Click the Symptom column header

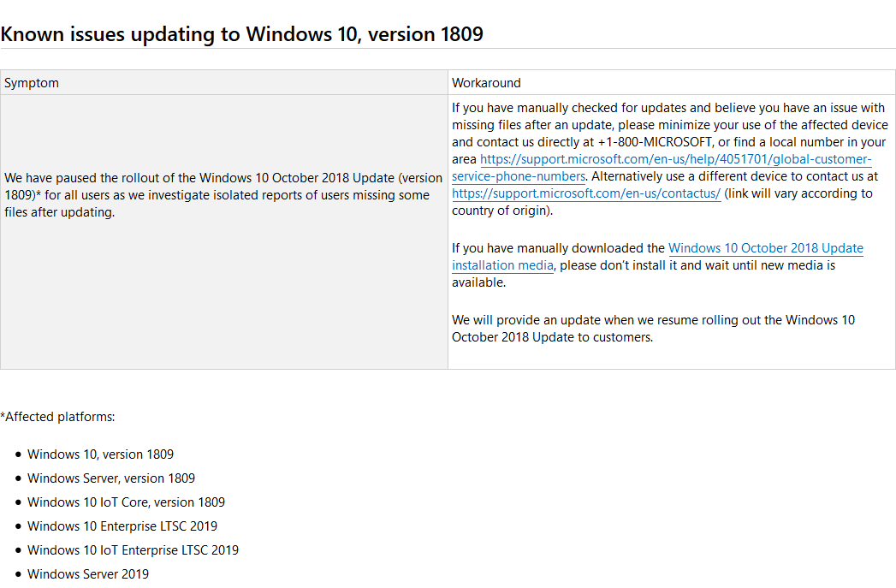32,83
